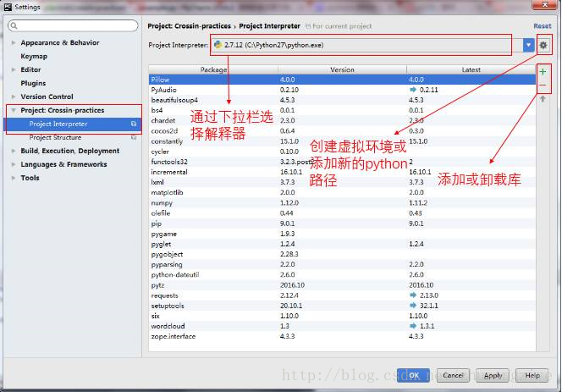
Task: Click the Python logo in interpreter field
Action: coord(218,45)
